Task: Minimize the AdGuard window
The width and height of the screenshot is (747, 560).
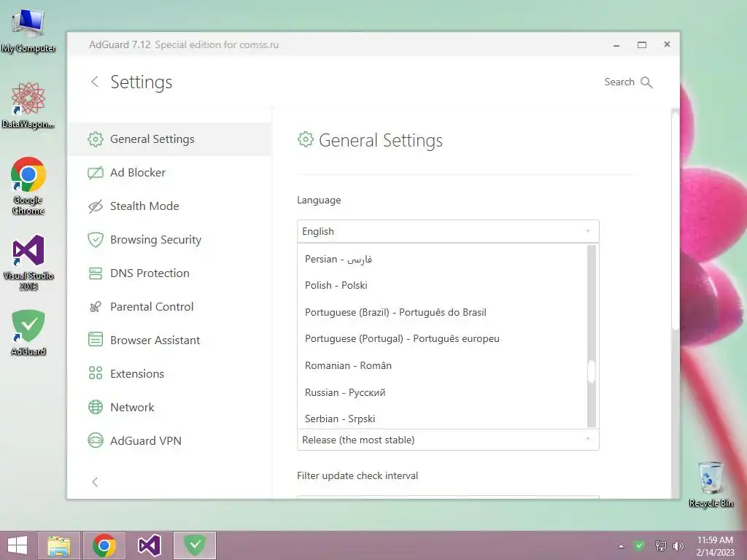Action: pos(616,44)
